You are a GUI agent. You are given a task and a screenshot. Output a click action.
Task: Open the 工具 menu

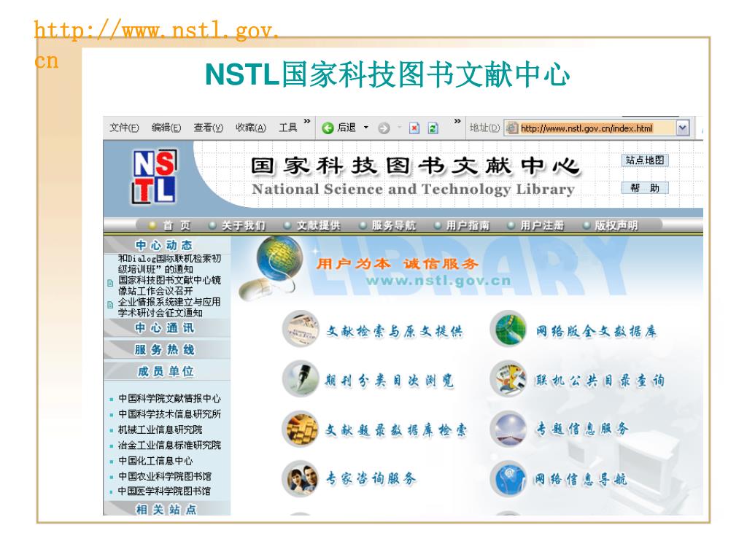pos(287,128)
